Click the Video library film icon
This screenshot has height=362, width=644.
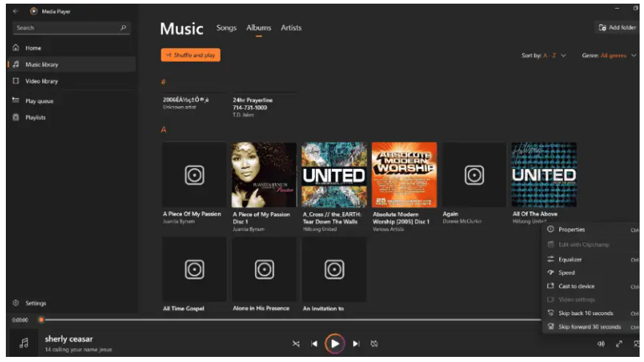(15, 81)
